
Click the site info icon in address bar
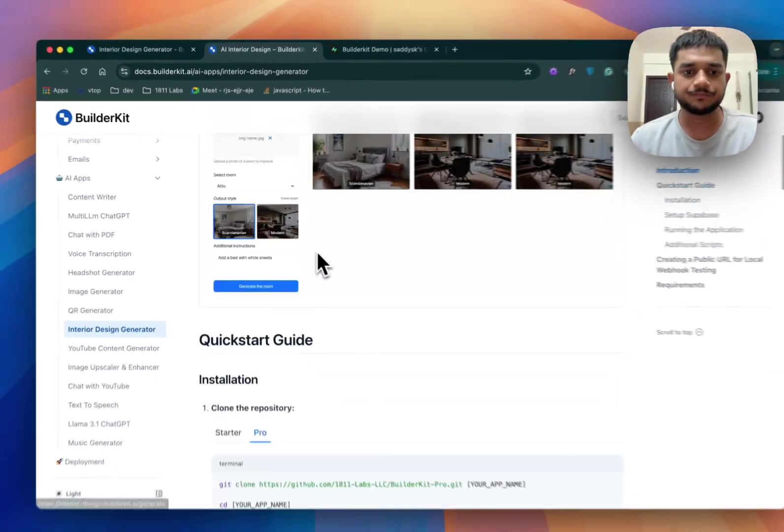coord(124,71)
